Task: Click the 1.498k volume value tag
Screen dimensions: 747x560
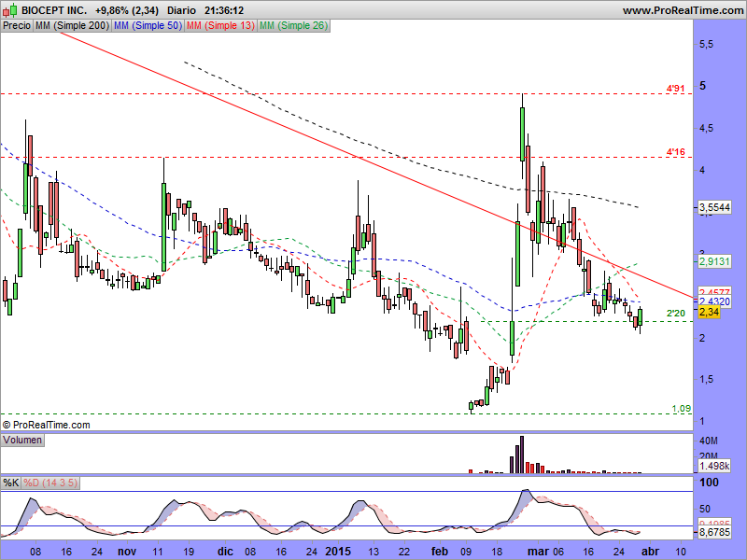Action: click(x=714, y=466)
